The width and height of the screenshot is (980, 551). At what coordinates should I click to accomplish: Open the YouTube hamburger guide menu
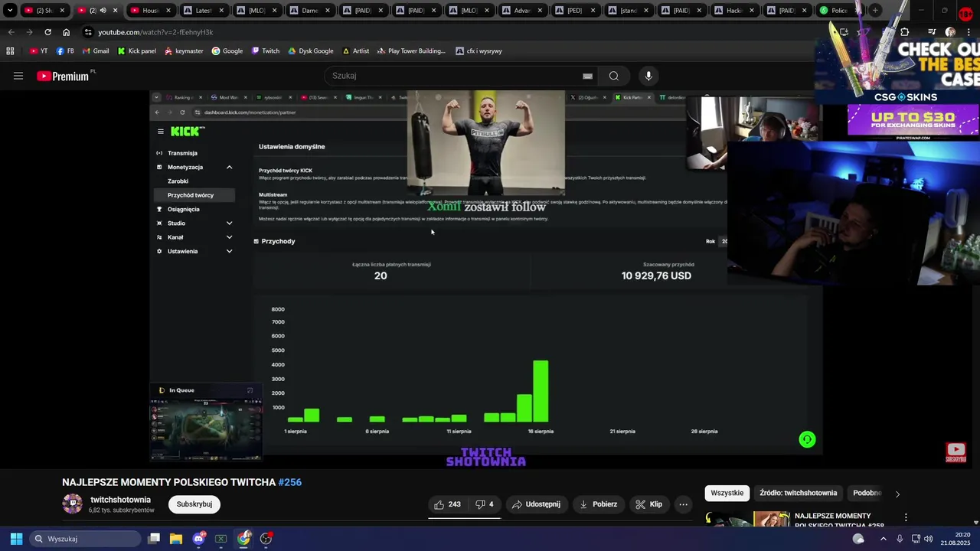click(x=18, y=76)
